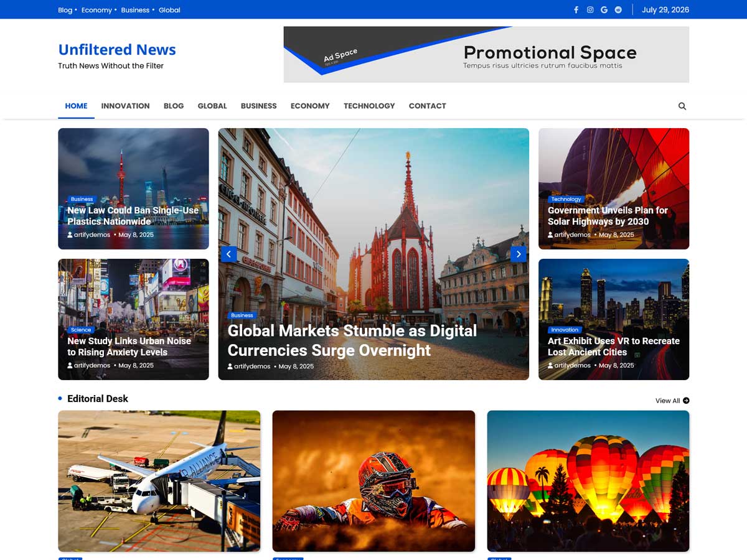
Task: Open the BLOG nav item
Action: coord(174,106)
